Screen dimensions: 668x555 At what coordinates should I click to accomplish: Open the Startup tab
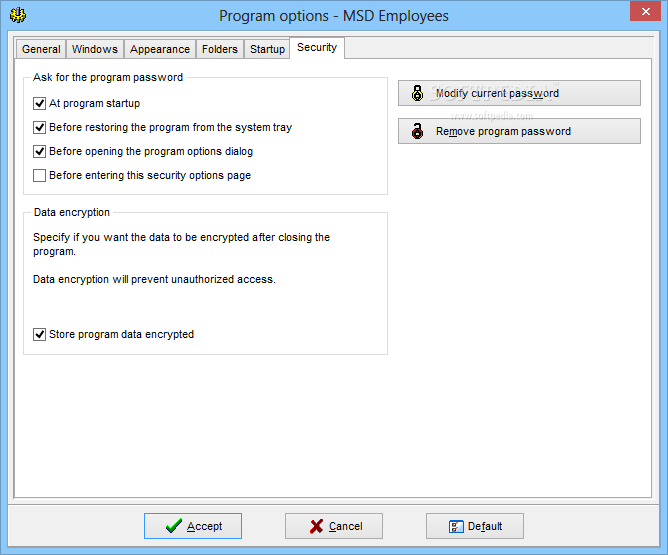tap(267, 49)
